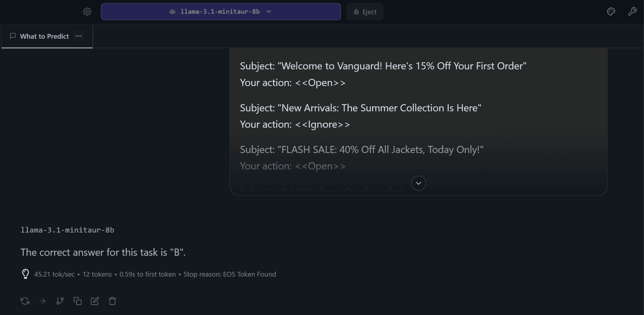The width and height of the screenshot is (644, 315).
Task: Open the three-dot menu on What to Predict tab
Action: 79,36
